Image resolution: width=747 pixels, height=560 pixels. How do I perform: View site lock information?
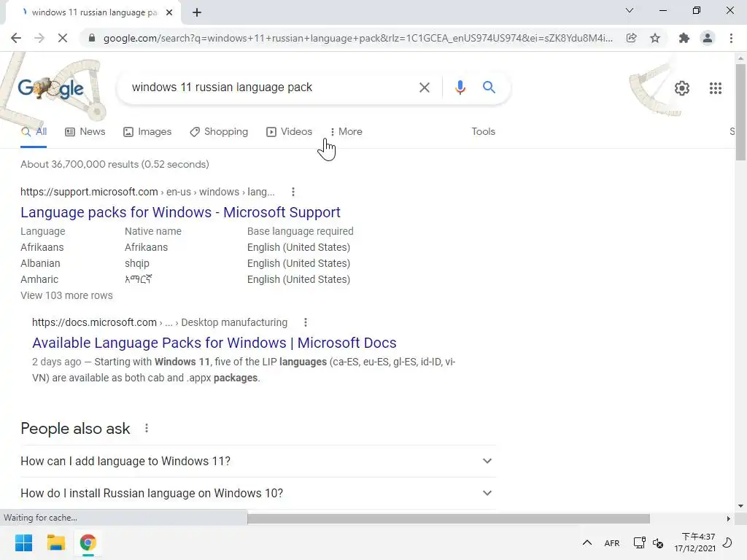tap(92, 38)
